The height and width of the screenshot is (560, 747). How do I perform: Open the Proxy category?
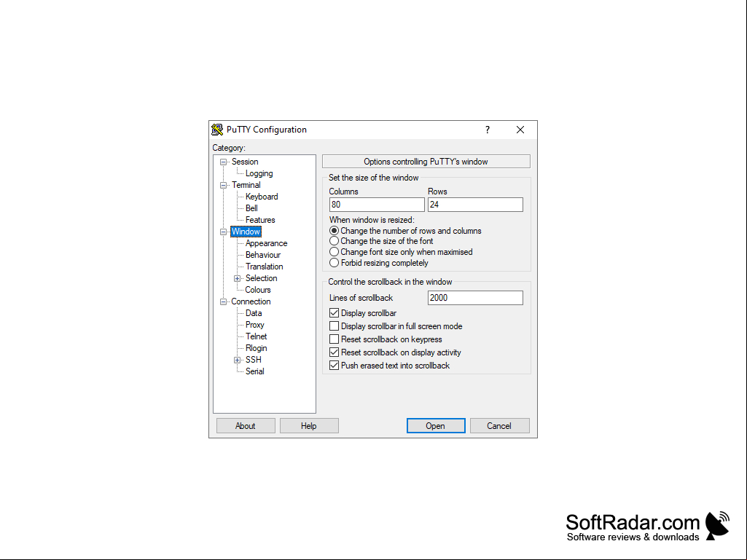(255, 326)
